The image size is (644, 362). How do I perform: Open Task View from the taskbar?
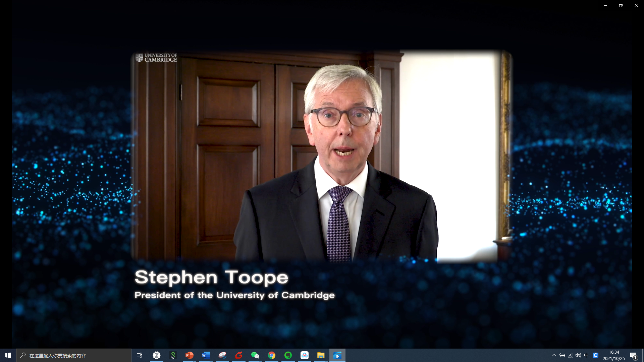[x=140, y=355]
